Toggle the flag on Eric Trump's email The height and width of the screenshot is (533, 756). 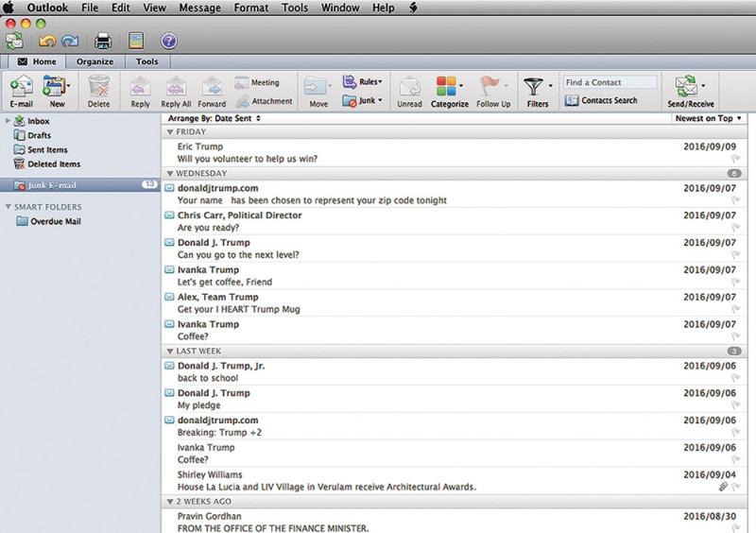(735, 160)
